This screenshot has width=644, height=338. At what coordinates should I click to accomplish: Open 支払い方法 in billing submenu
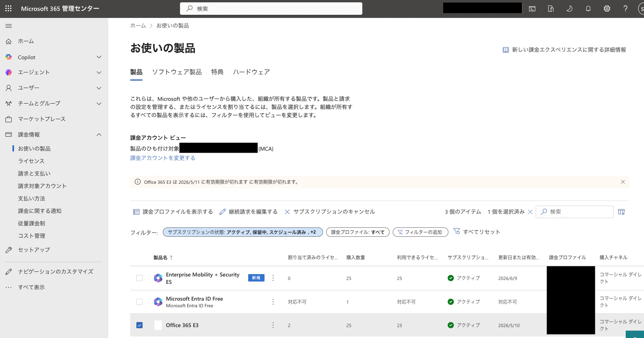(x=32, y=199)
